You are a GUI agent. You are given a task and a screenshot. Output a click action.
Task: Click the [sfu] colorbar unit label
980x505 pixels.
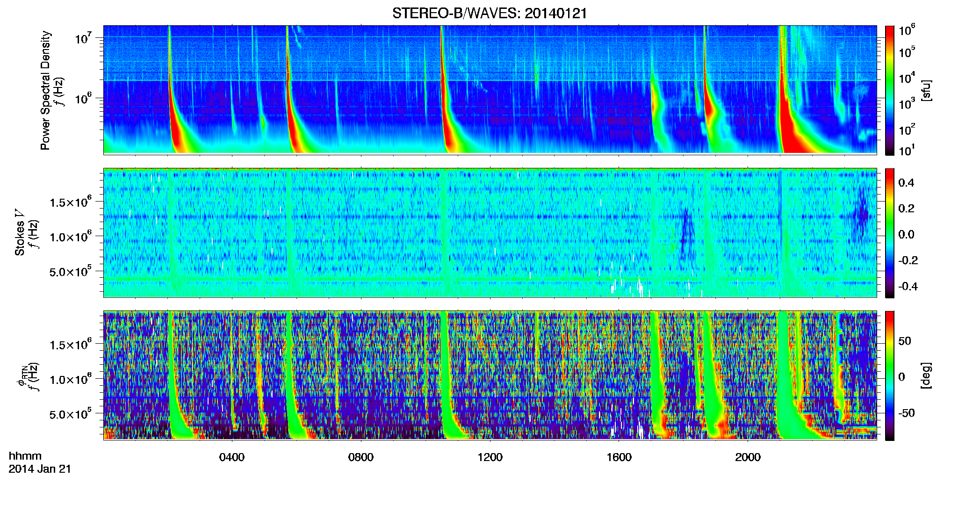(927, 90)
